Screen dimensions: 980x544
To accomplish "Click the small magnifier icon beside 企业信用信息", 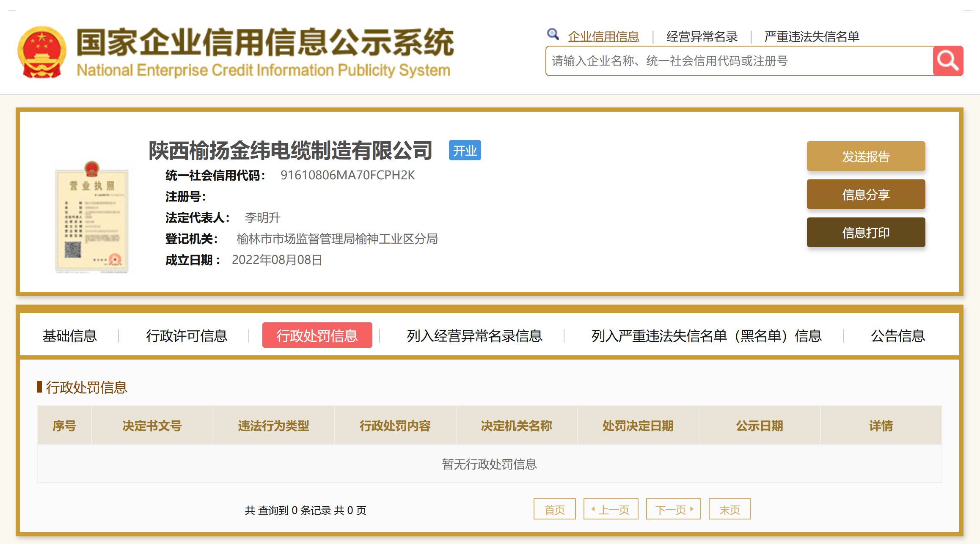I will pyautogui.click(x=553, y=34).
